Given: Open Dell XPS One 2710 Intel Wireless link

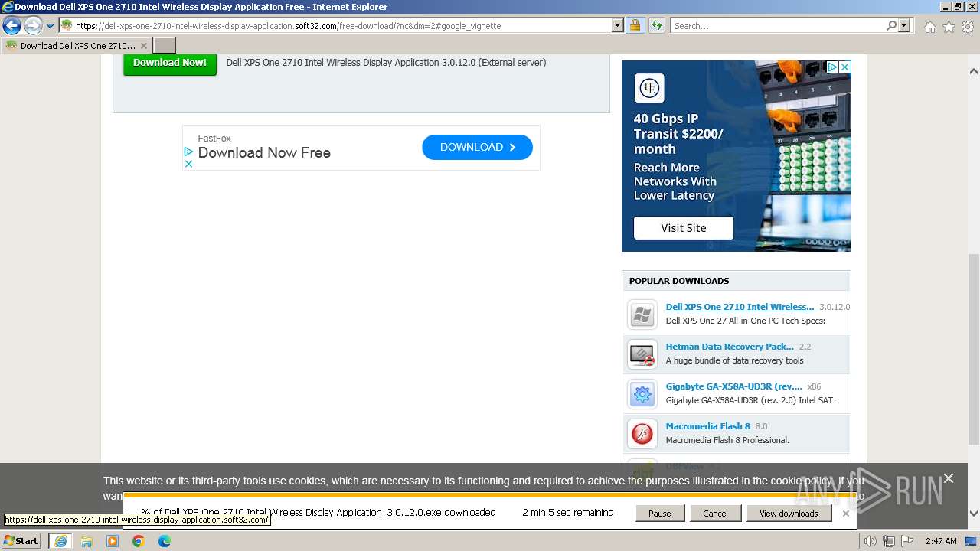Looking at the screenshot, I should tap(740, 307).
